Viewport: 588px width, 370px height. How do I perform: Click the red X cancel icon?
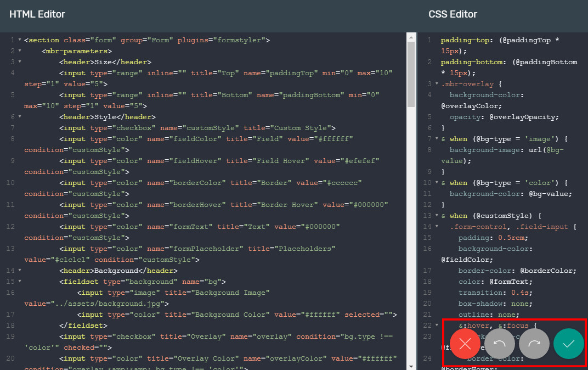(x=465, y=344)
